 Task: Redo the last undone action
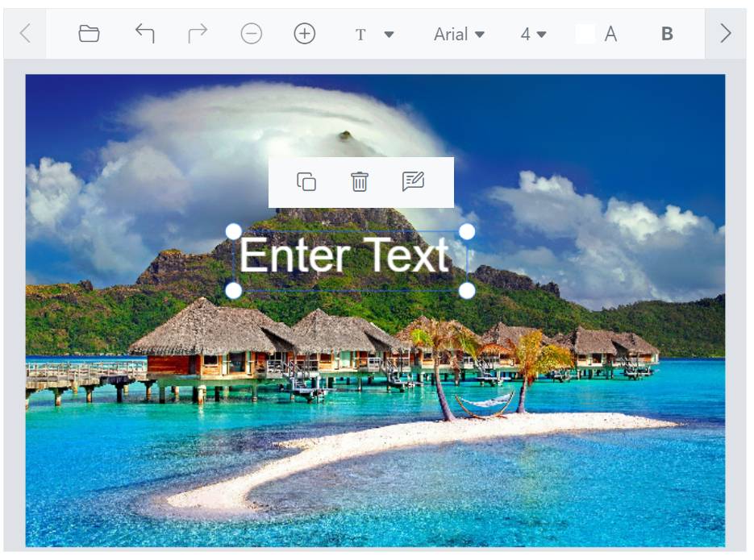198,34
